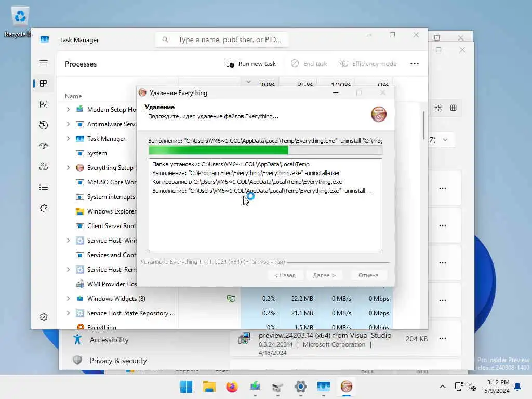Screen dimensions: 532x399
Task: Focus the Task Manager search field
Action: tap(222, 39)
